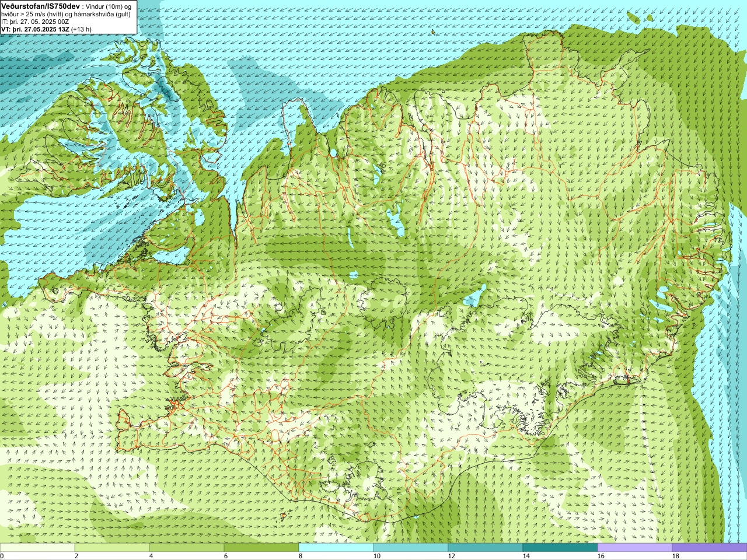Click the "Veðurstofan/IS750dev" title text
The height and width of the screenshot is (560, 747).
(x=40, y=5)
